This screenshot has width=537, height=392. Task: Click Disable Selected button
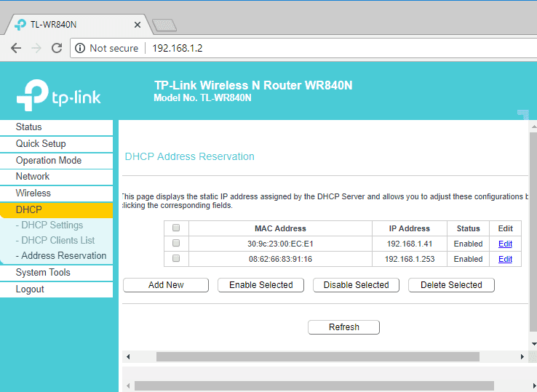point(356,285)
